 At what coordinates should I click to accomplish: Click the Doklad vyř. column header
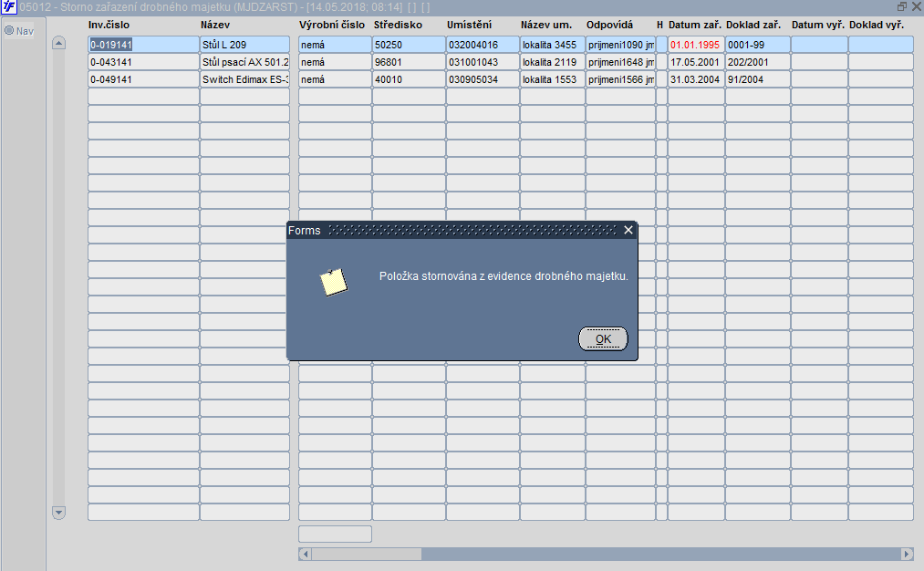click(x=877, y=25)
